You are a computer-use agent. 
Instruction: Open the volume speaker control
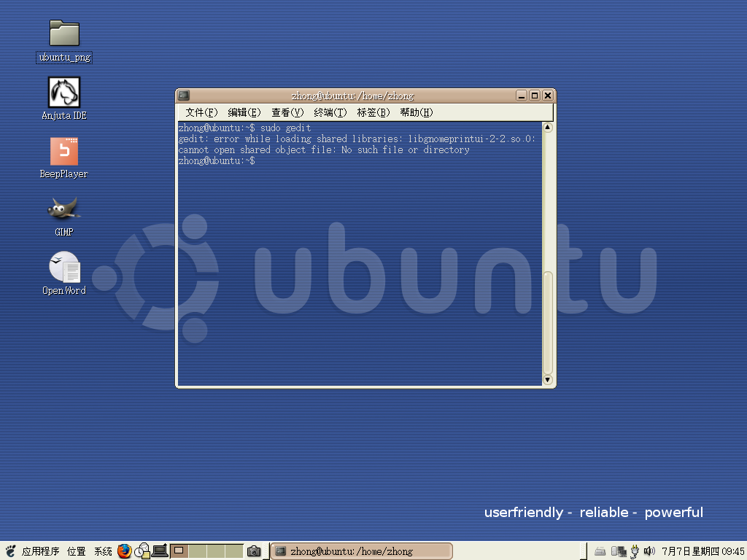tap(649, 551)
